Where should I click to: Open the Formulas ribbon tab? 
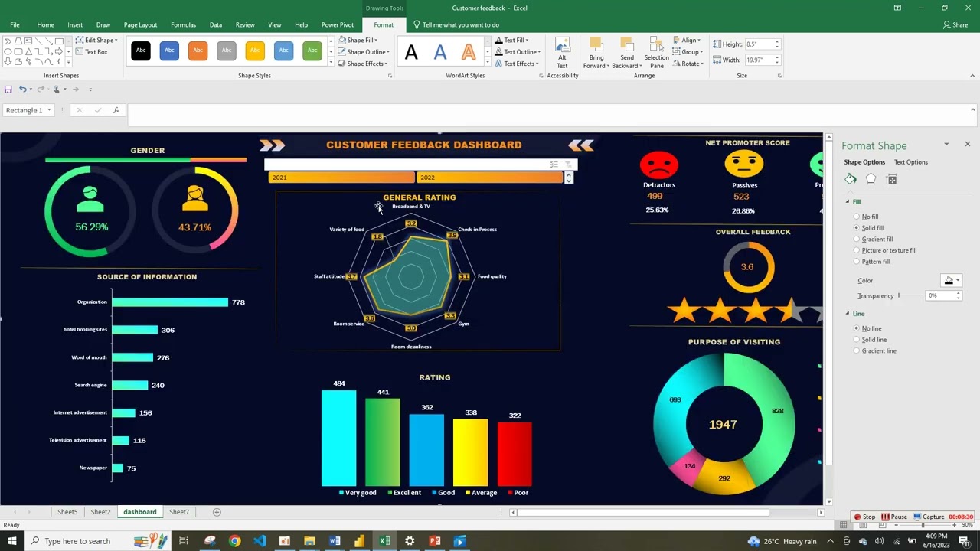pyautogui.click(x=183, y=24)
